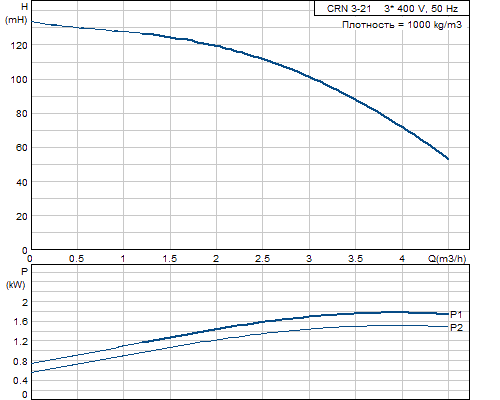This screenshot has width=500, height=400.
Task: Click the P (kW) power axis label
Action: pyautogui.click(x=16, y=278)
